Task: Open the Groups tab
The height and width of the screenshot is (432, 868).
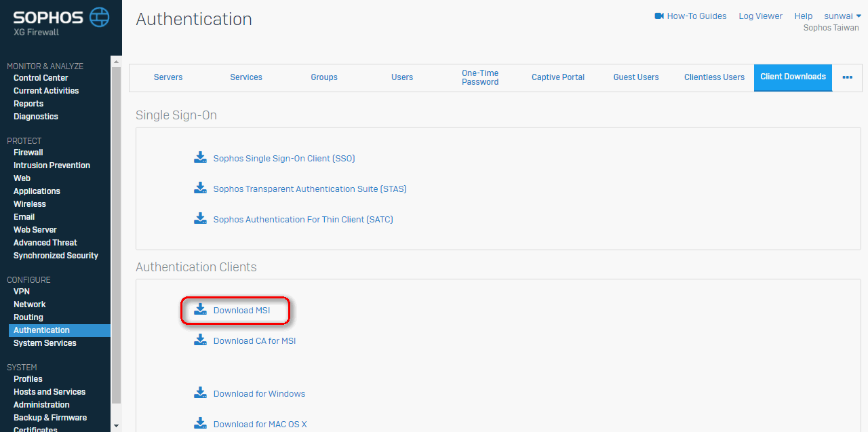Action: [x=324, y=77]
